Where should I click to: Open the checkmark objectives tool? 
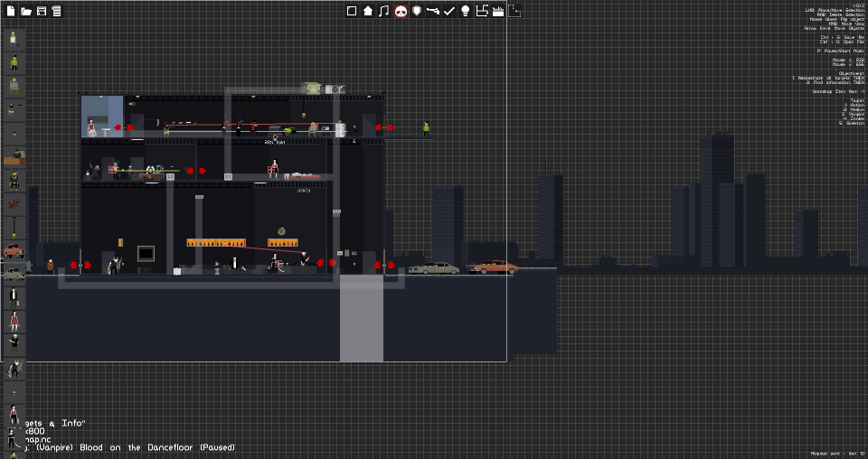(x=449, y=11)
